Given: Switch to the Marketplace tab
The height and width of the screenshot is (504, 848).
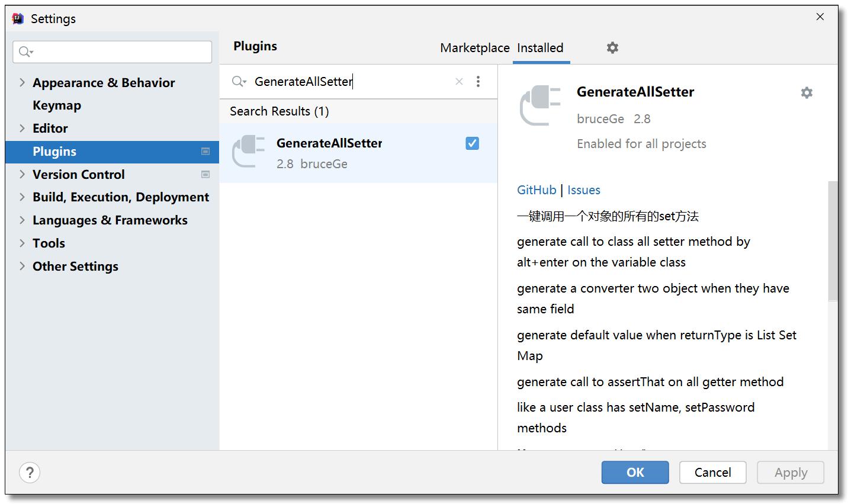Looking at the screenshot, I should coord(475,48).
